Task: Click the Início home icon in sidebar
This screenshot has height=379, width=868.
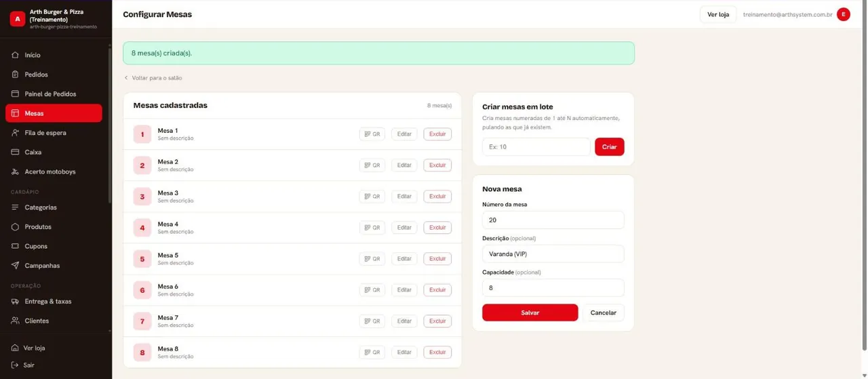Action: point(15,55)
